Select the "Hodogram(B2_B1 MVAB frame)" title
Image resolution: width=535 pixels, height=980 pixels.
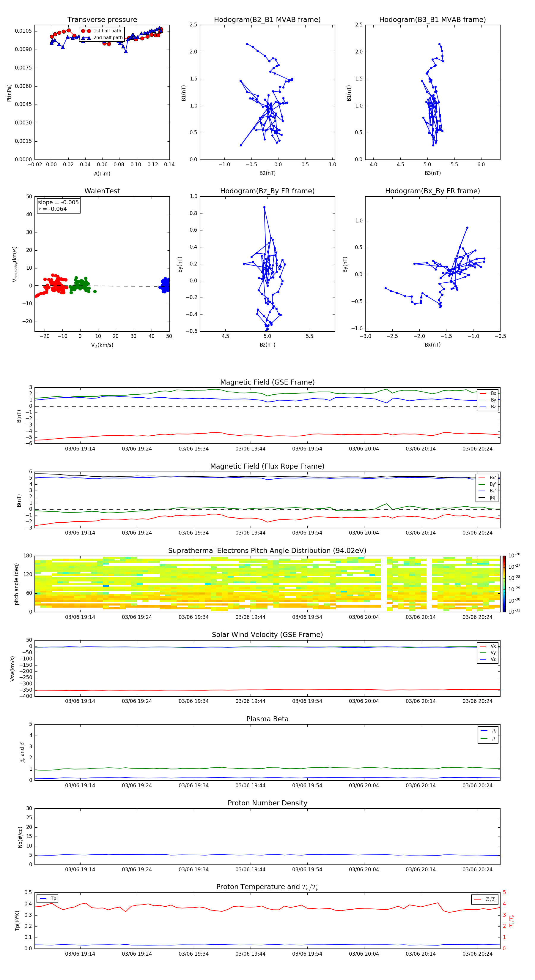click(267, 20)
